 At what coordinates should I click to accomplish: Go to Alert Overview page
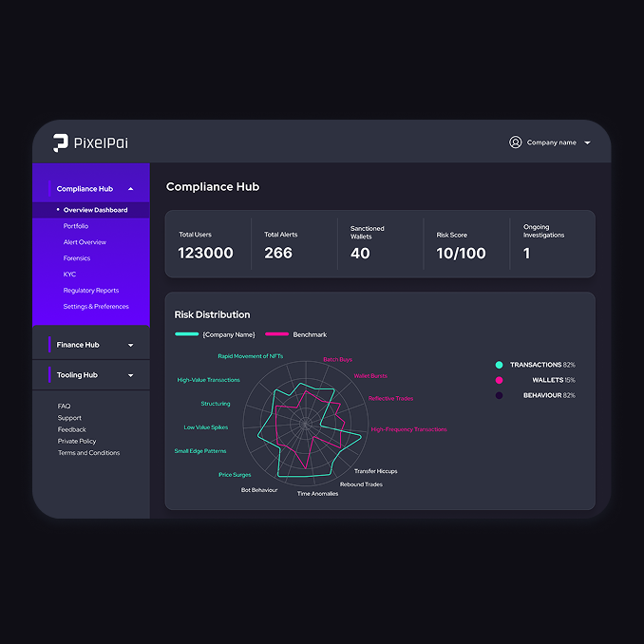(85, 242)
